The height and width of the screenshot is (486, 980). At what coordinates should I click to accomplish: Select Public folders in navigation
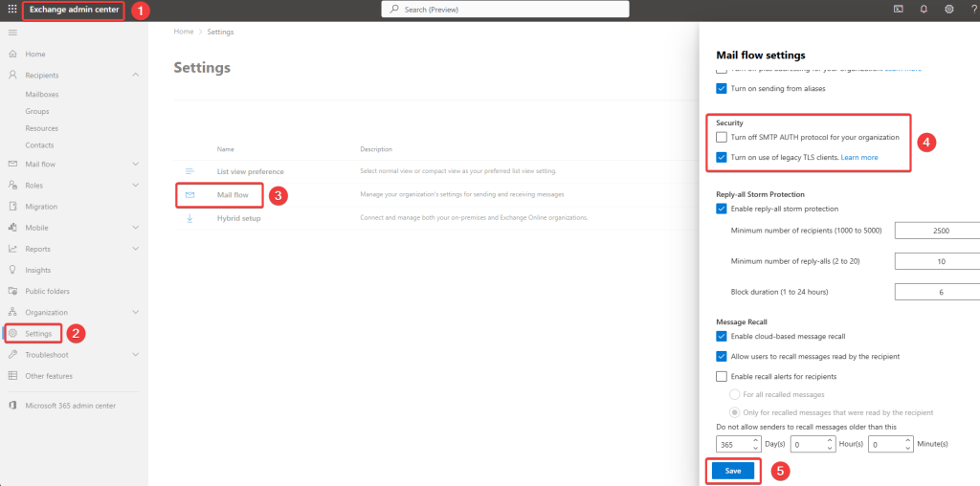tap(47, 291)
